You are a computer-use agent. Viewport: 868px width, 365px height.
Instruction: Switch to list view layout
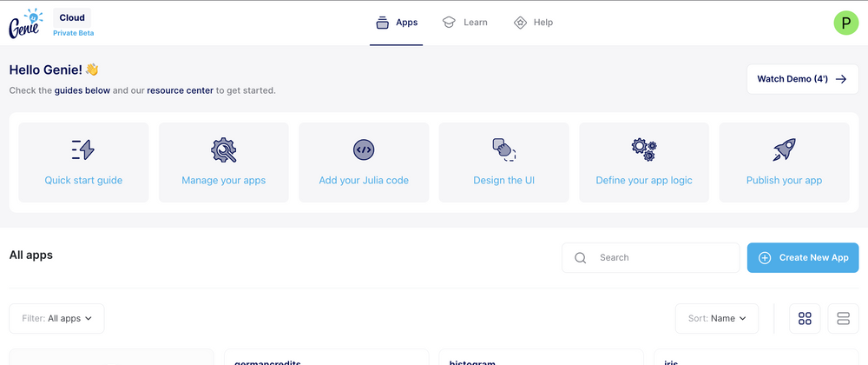point(843,319)
